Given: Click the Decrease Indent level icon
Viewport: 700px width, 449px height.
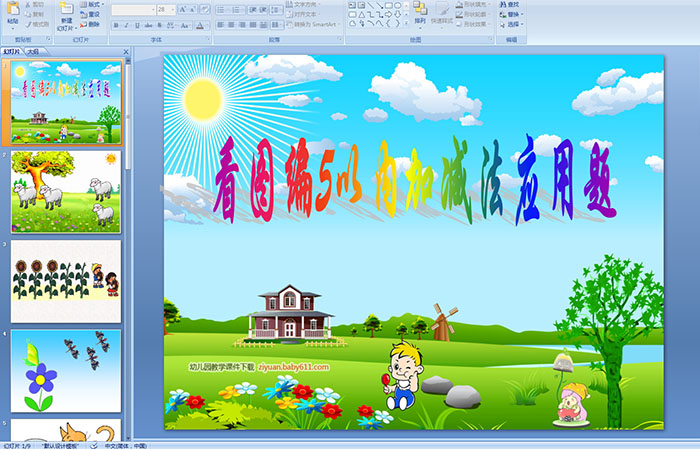Looking at the screenshot, I should [253, 10].
